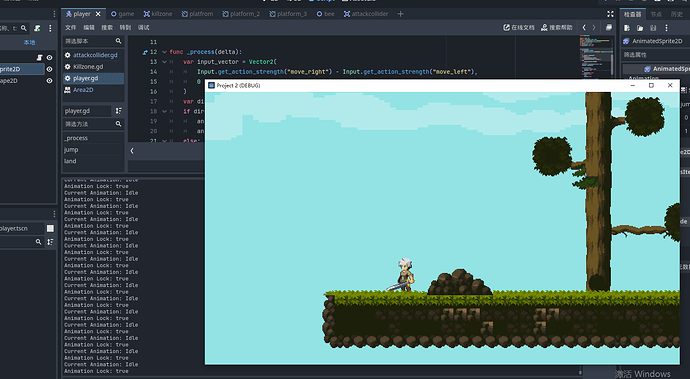Open the add new tab plus button
This screenshot has width=690, height=379.
[x=400, y=14]
